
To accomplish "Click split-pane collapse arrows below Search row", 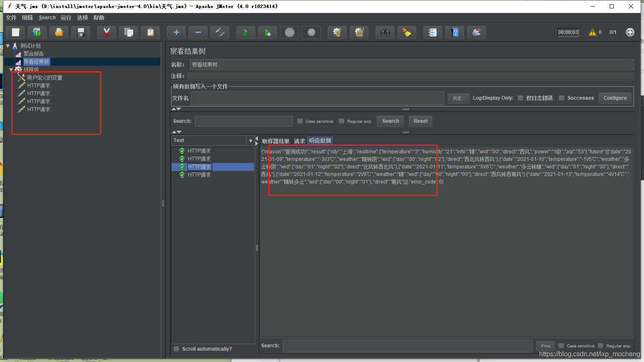I will 177,132.
